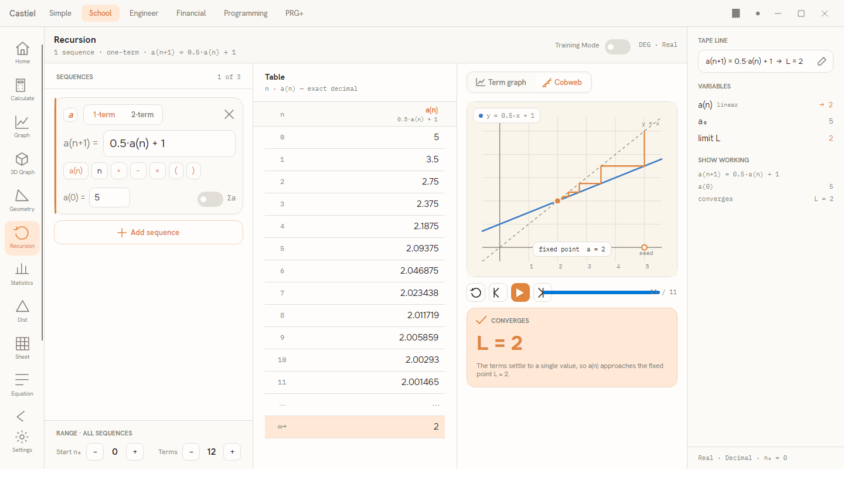Toggle Training Mode switch
This screenshot has height=504, width=844.
[617, 46]
